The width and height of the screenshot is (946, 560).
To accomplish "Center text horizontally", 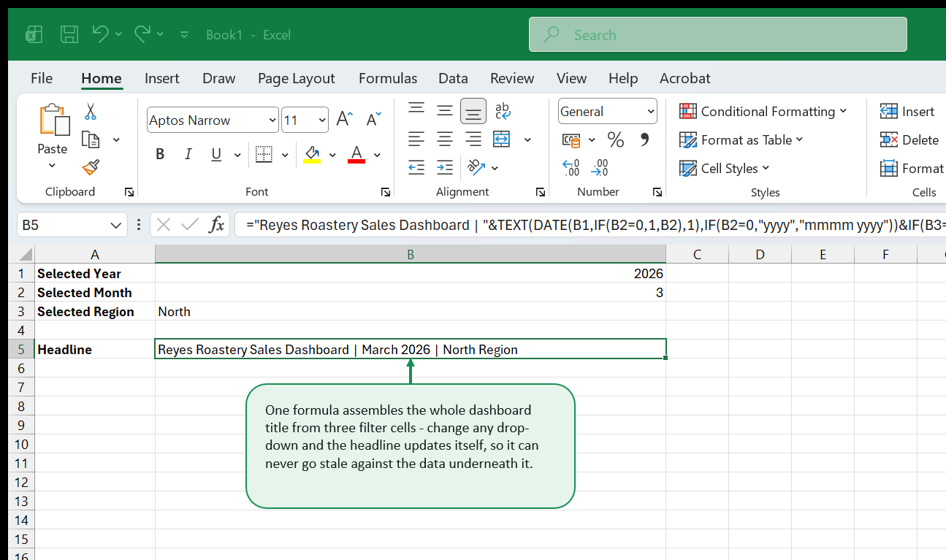I will point(445,139).
